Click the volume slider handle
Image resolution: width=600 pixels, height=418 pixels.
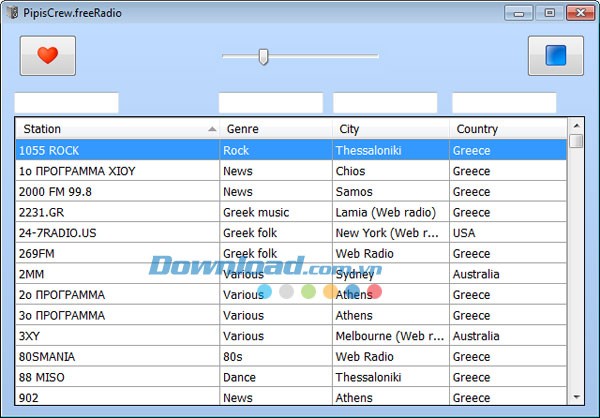point(263,56)
